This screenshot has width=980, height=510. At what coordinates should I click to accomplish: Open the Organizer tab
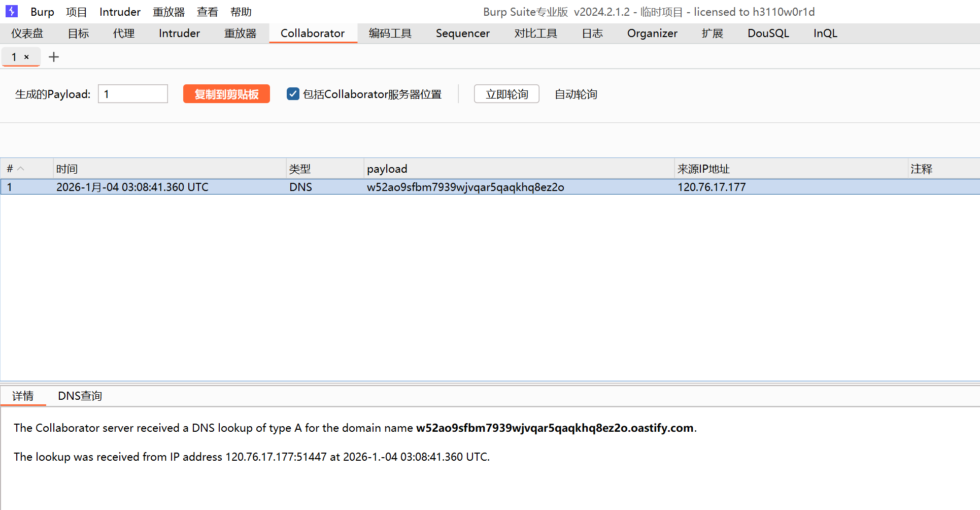pyautogui.click(x=652, y=34)
